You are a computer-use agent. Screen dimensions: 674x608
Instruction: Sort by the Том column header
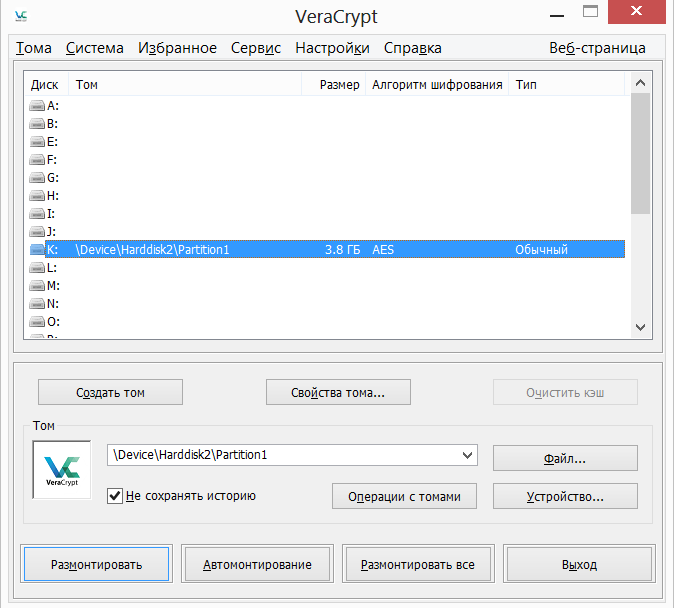[185, 85]
